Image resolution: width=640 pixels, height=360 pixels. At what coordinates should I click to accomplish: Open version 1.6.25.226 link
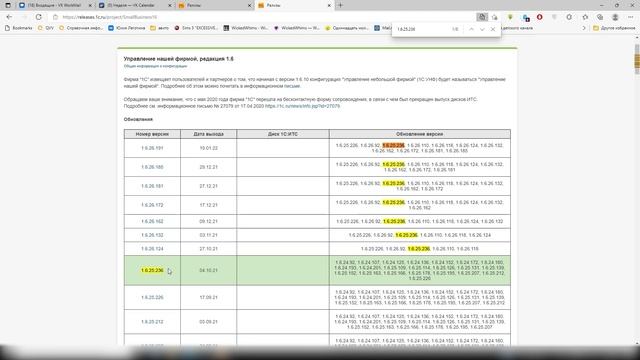[152, 297]
